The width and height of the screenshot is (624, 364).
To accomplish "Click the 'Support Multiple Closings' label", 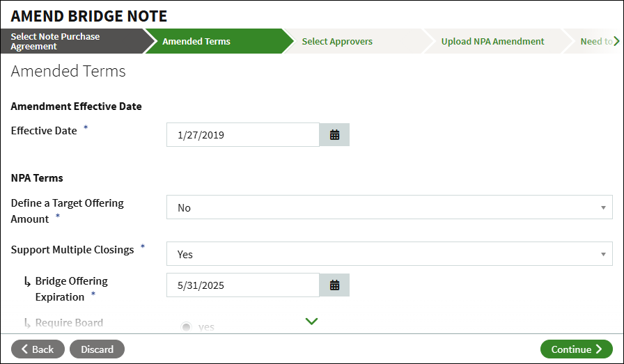I will 72,249.
